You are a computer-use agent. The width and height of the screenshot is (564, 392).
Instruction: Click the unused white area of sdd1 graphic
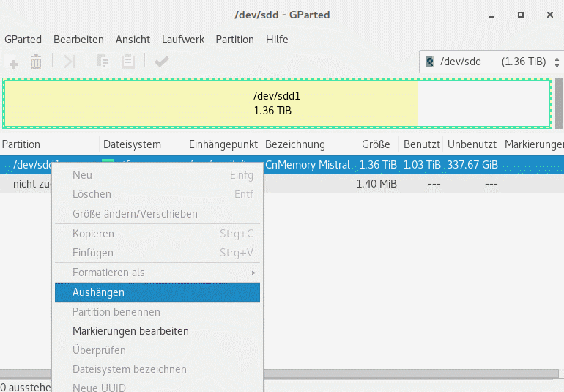(483, 103)
